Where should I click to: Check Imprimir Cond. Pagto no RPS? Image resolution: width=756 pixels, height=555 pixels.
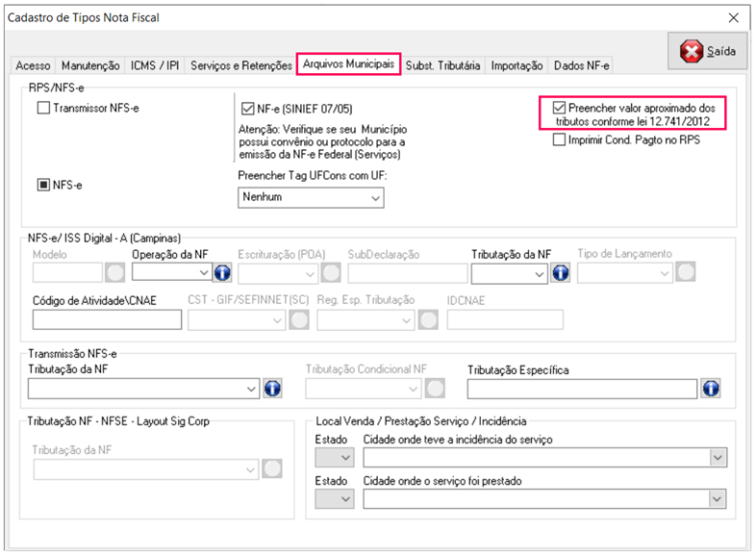[x=560, y=140]
